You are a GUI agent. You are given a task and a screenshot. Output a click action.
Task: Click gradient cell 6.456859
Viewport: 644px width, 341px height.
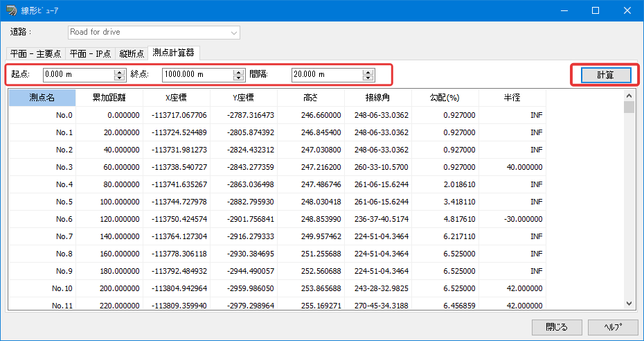[x=445, y=303]
